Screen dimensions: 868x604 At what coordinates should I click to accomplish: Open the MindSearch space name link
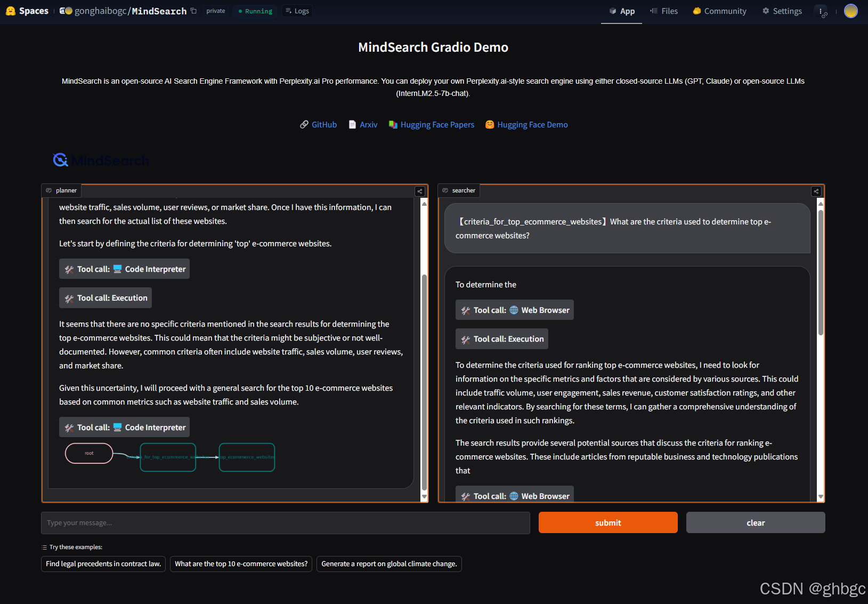[x=159, y=11]
